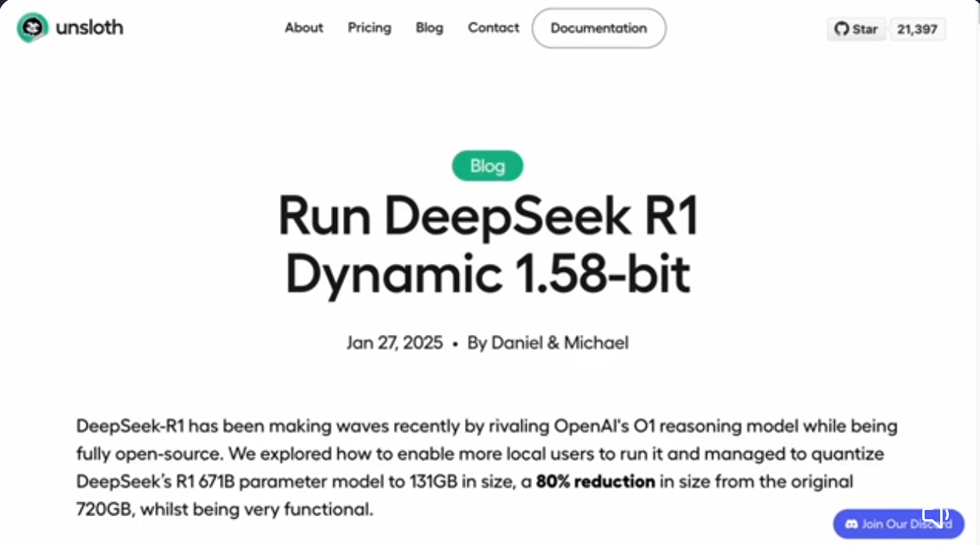Click the date Jan 27, 2025
The height and width of the screenshot is (545, 980).
click(x=395, y=343)
